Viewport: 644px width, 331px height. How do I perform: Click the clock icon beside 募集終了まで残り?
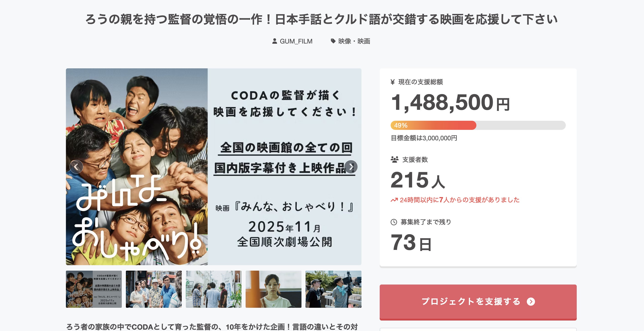pos(394,222)
